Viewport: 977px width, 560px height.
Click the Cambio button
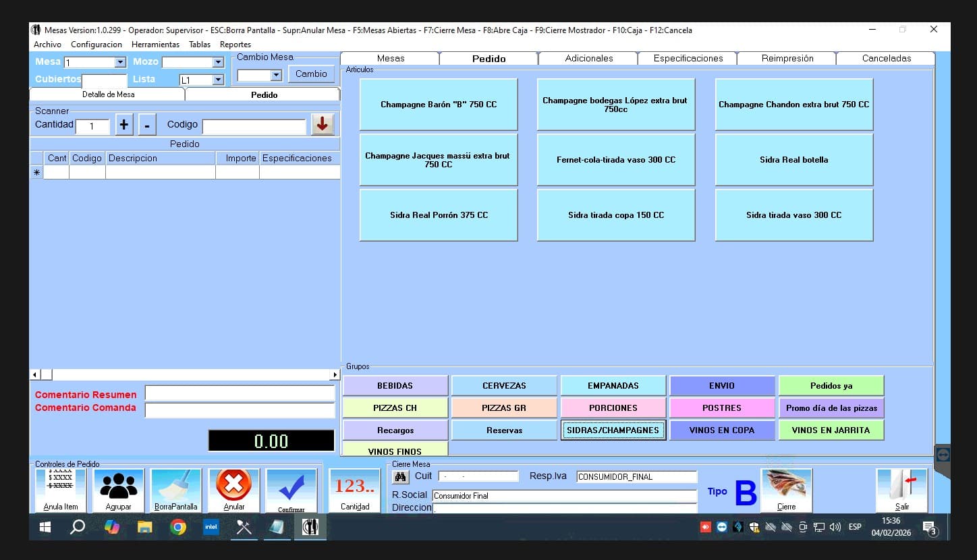311,74
